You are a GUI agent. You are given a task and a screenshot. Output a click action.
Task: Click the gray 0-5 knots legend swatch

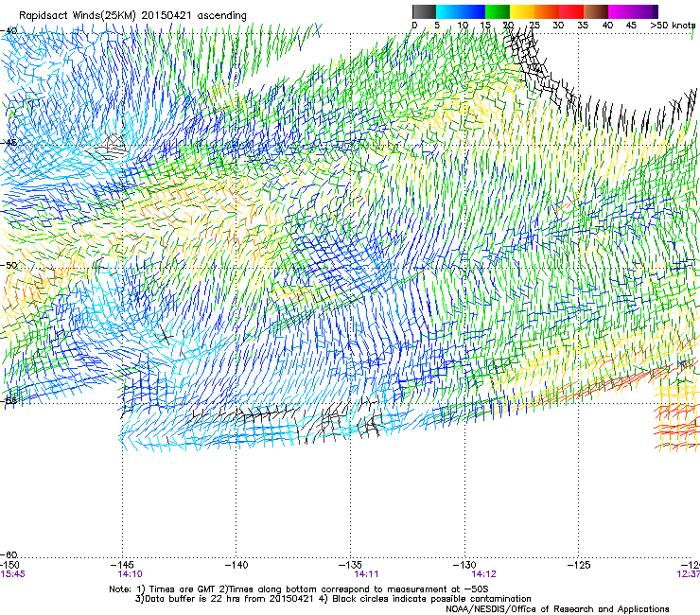pyautogui.click(x=424, y=11)
